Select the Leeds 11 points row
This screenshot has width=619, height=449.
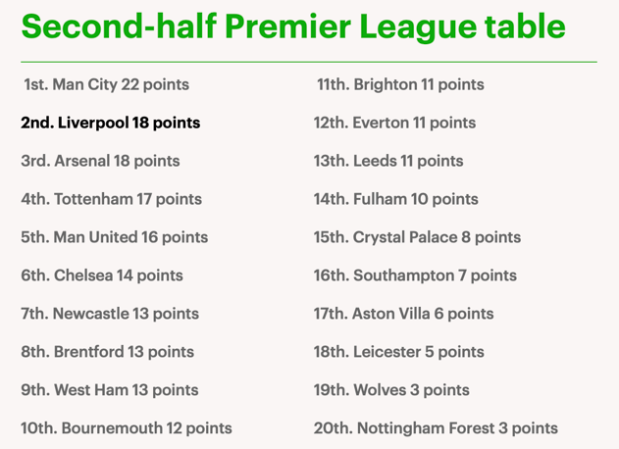(388, 161)
